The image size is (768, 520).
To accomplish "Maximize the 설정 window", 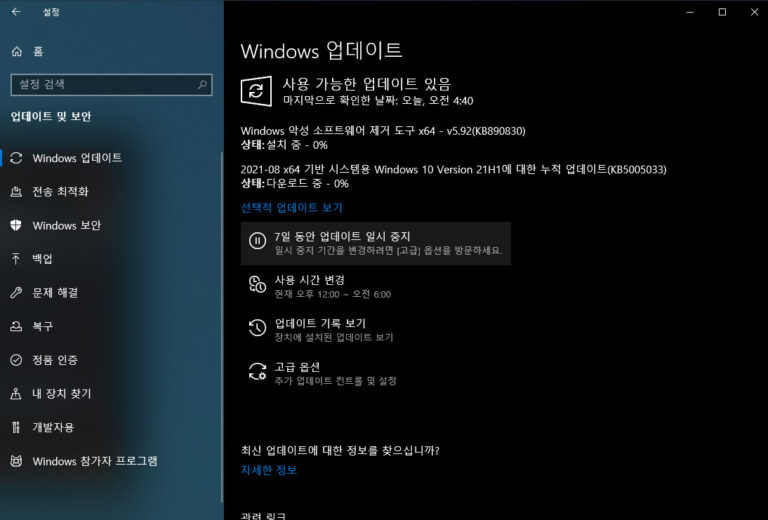I will [x=722, y=12].
